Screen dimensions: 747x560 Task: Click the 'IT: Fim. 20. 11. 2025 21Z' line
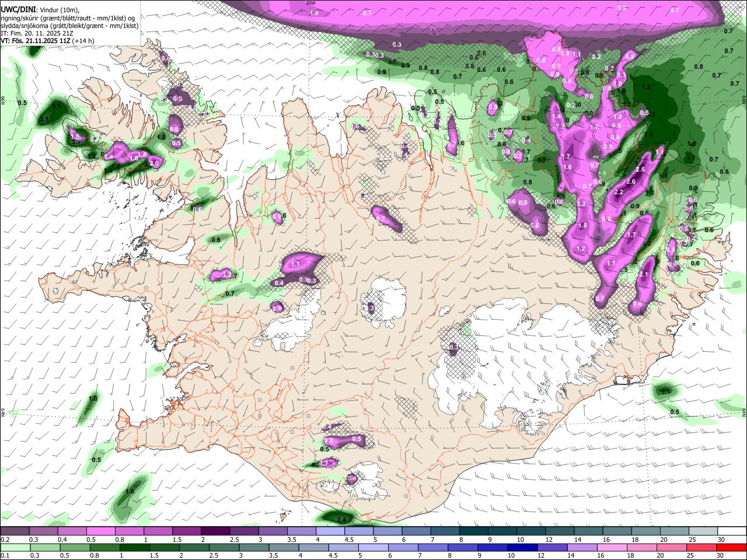[37, 33]
